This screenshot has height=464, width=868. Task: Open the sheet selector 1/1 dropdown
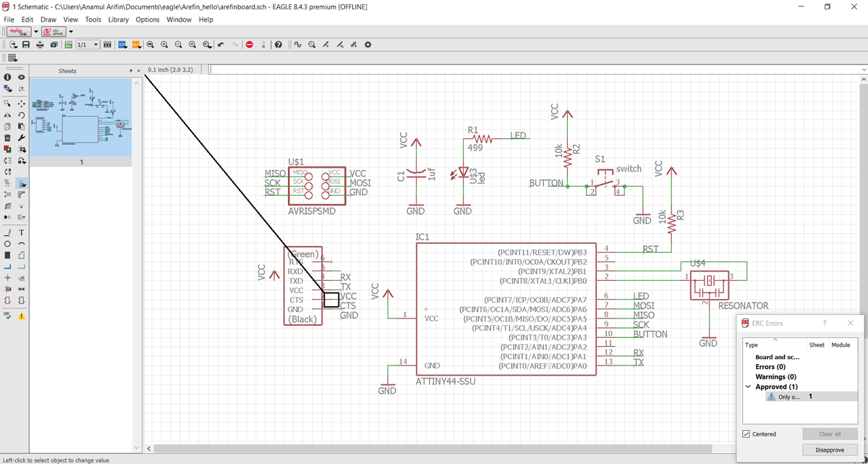click(x=87, y=45)
